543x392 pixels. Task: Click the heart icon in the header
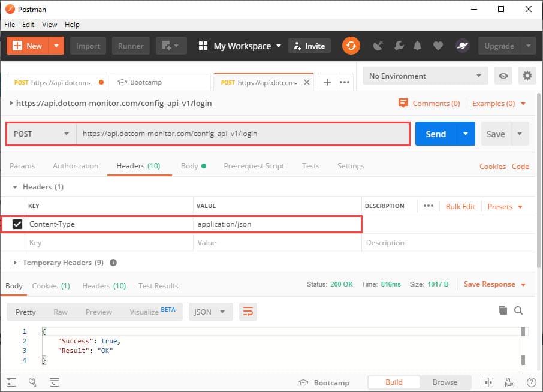point(438,46)
